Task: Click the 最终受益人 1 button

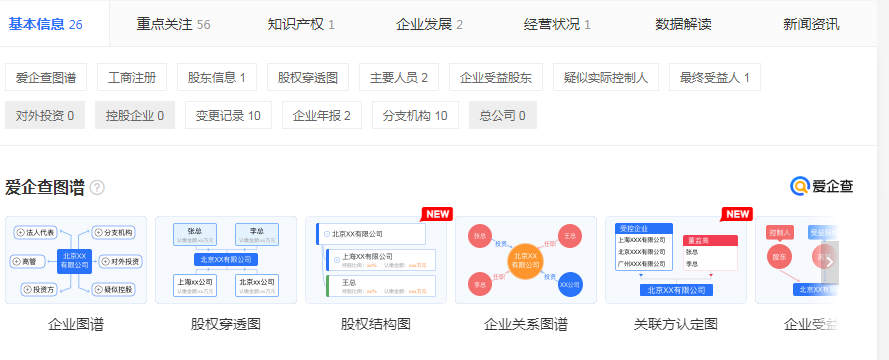Action: pos(715,78)
